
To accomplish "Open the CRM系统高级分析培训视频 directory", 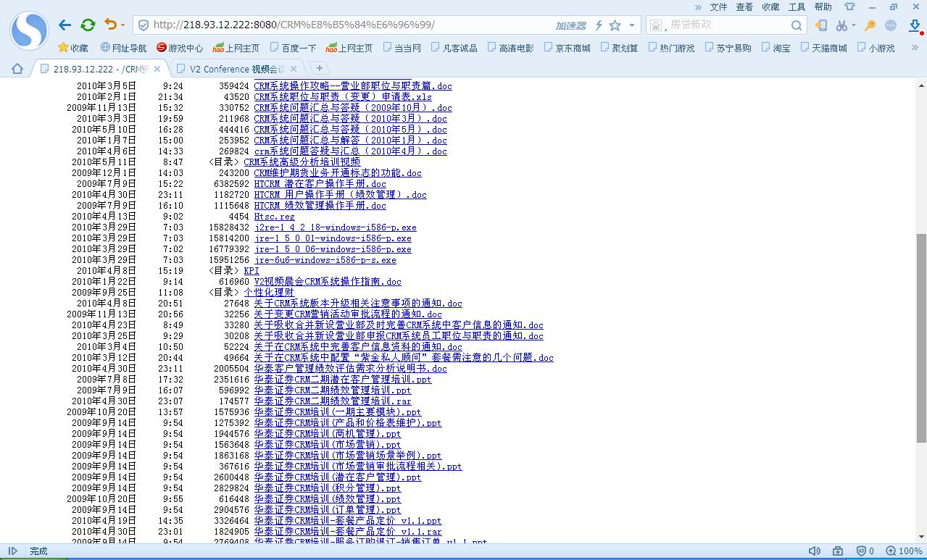I will tap(302, 162).
